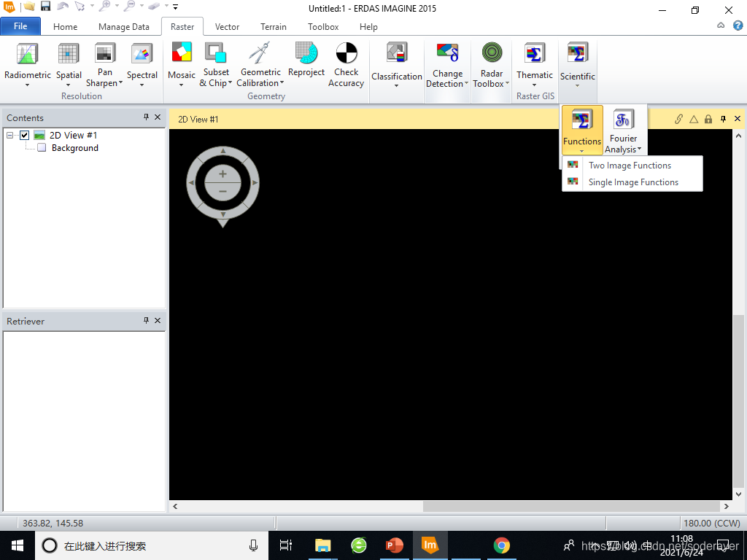Open the Radiometric tools
Screen dimensions: 747x560
click(x=27, y=64)
